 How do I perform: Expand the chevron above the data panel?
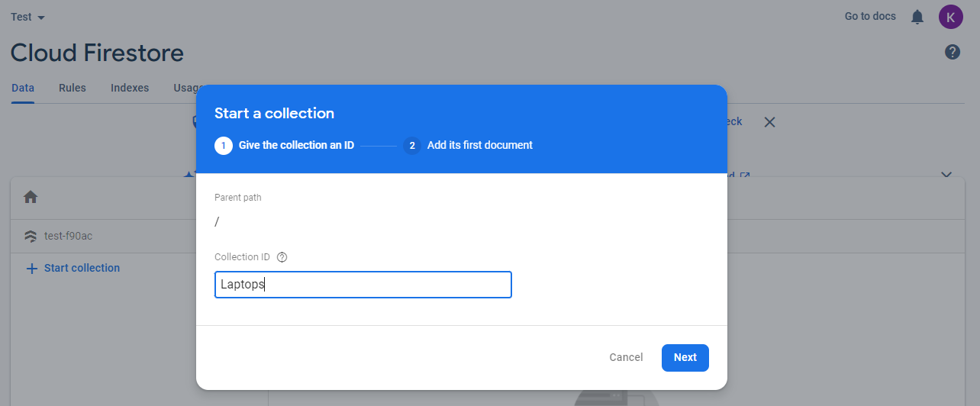946,175
